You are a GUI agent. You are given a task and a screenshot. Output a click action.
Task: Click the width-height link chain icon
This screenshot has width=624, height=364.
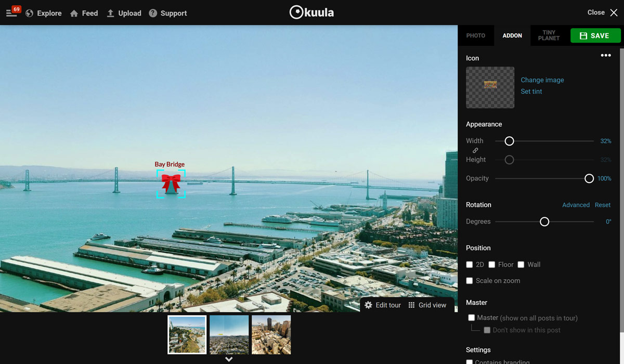pos(475,150)
